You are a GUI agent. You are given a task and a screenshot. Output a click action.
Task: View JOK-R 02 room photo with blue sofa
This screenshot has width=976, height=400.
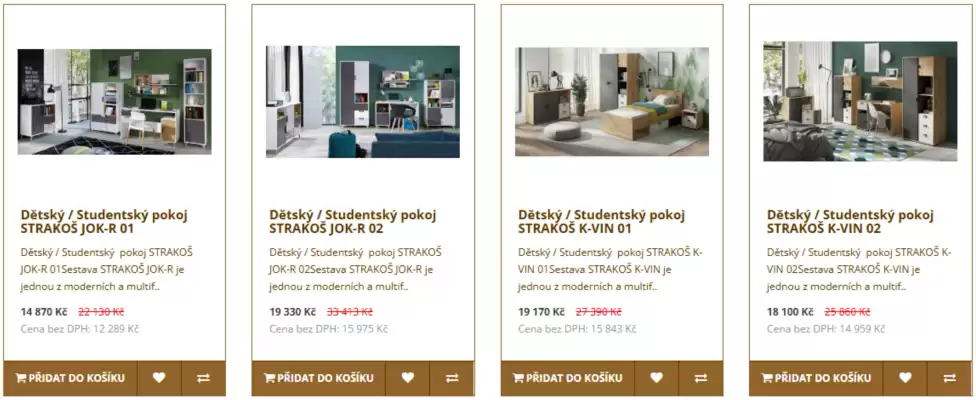click(x=363, y=102)
